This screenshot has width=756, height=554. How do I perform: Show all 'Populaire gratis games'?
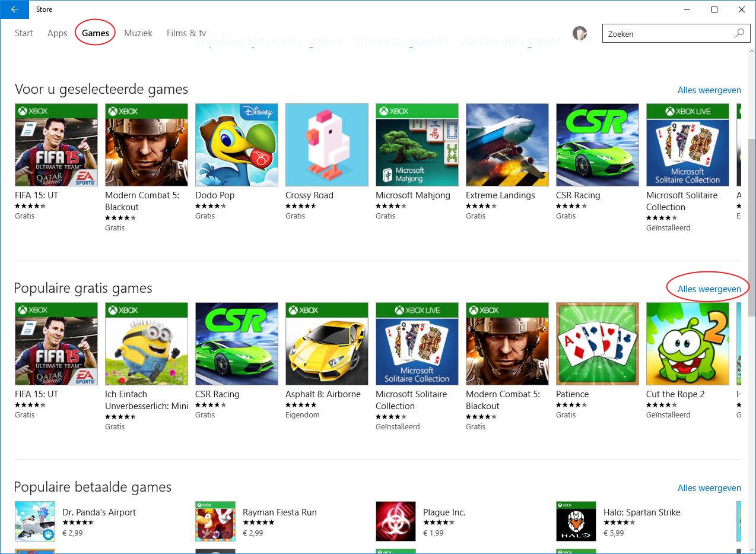click(x=709, y=289)
